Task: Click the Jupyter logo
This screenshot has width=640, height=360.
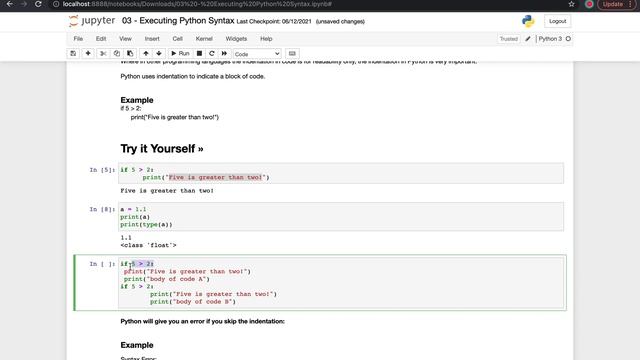Action: tap(92, 20)
